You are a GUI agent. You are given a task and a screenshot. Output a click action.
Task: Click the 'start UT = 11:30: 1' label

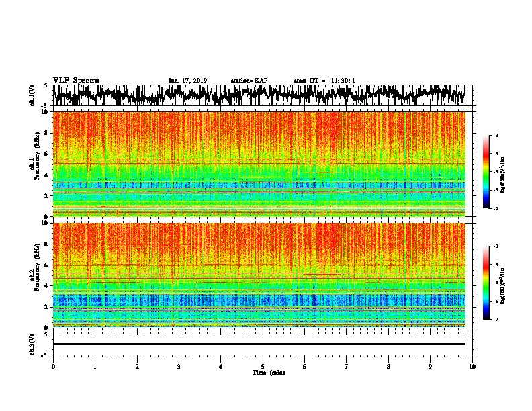324,81
